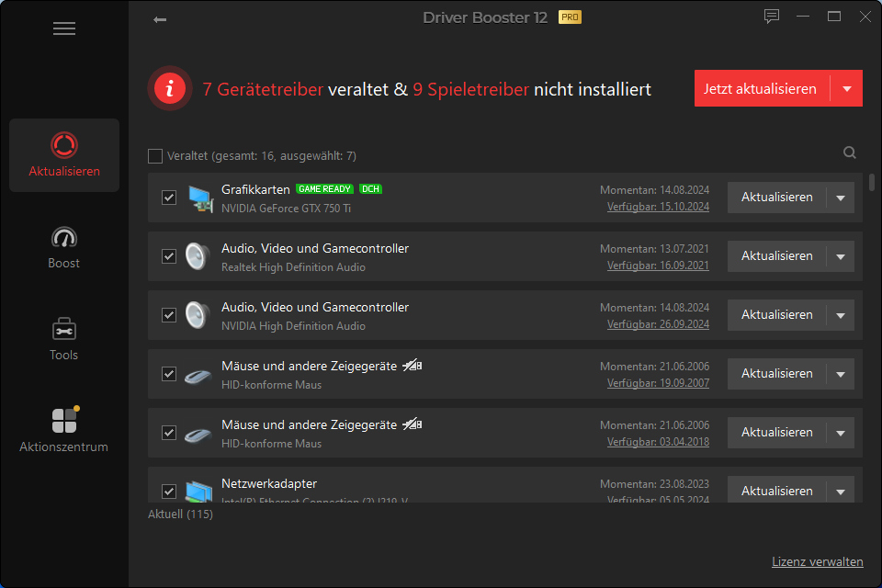Click the search magnifier icon

[849, 153]
